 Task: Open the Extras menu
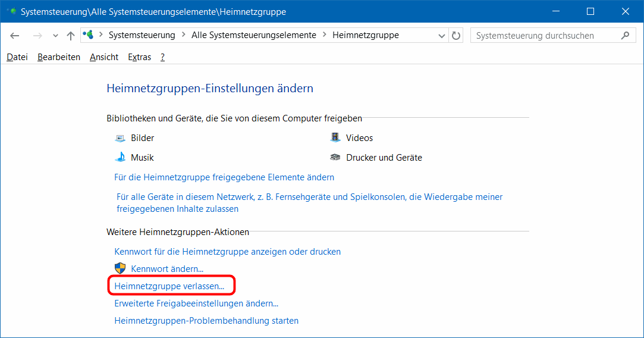(x=139, y=57)
